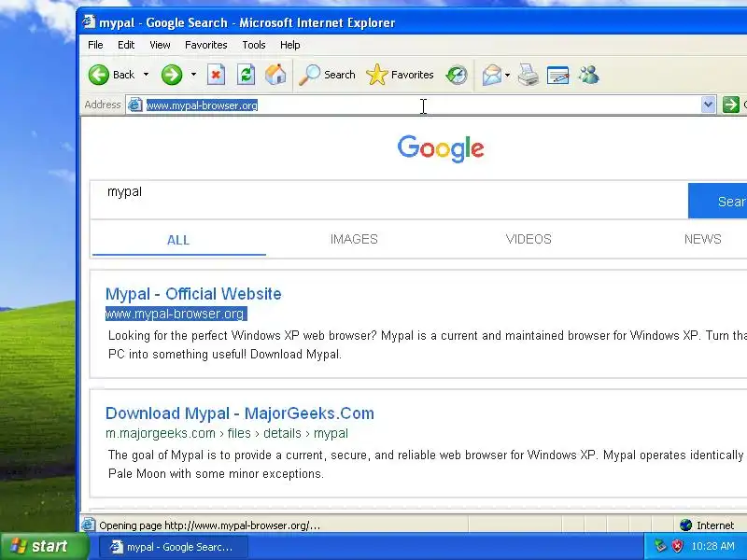Open the Messenger people icon

[x=589, y=75]
